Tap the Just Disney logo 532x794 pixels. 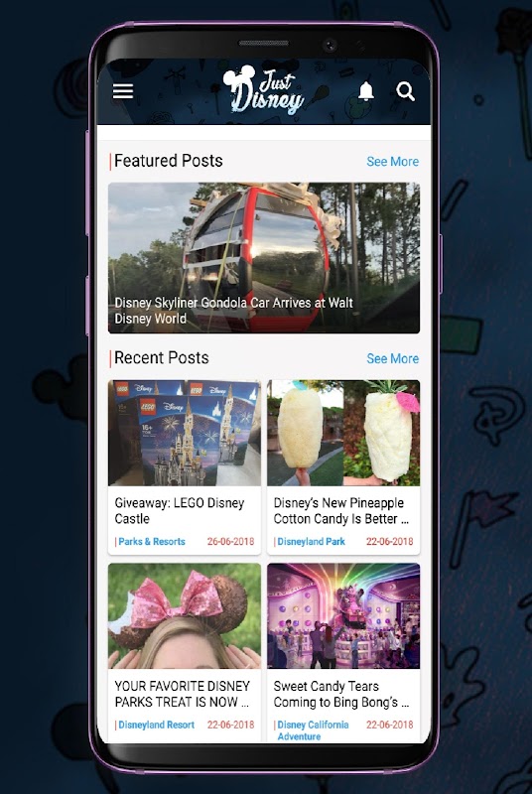coord(263,89)
